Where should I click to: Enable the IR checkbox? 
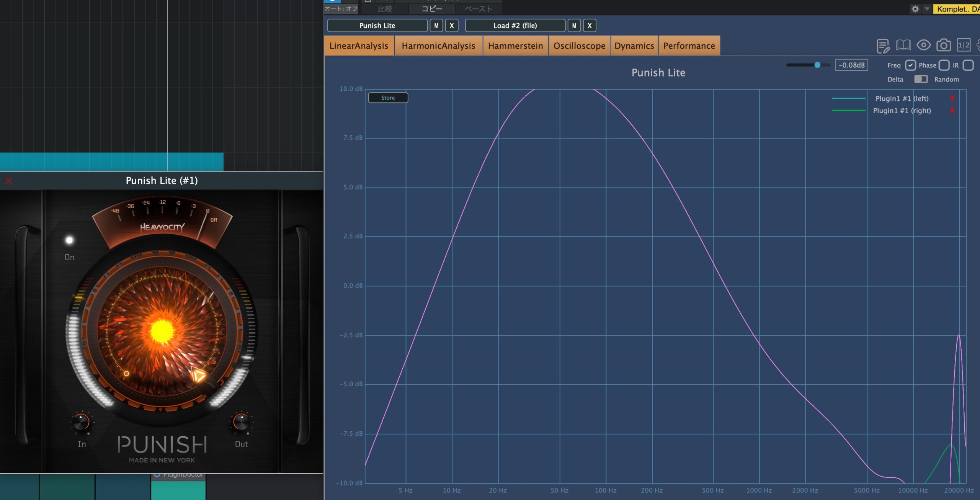coord(968,65)
